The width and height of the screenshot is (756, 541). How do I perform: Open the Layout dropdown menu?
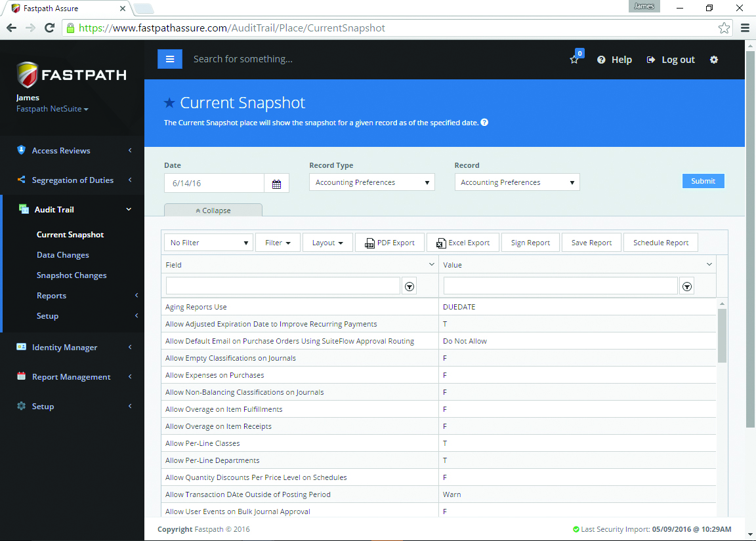pyautogui.click(x=327, y=243)
